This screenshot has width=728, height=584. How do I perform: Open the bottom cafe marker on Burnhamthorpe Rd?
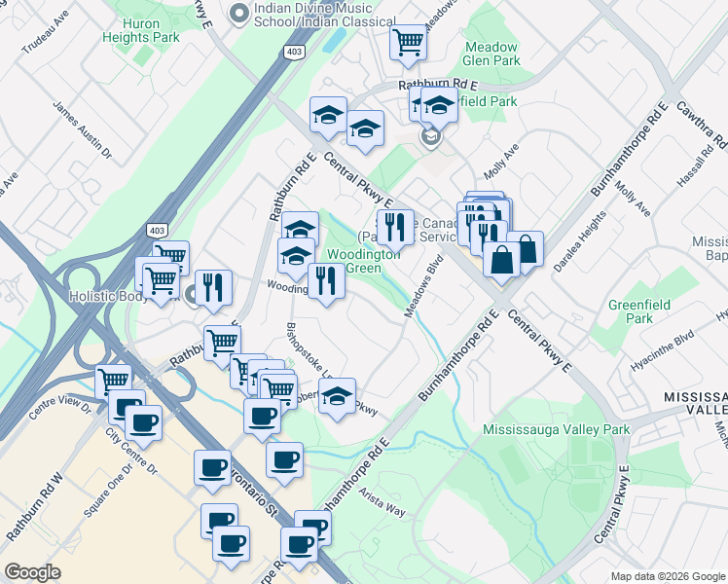click(x=299, y=546)
